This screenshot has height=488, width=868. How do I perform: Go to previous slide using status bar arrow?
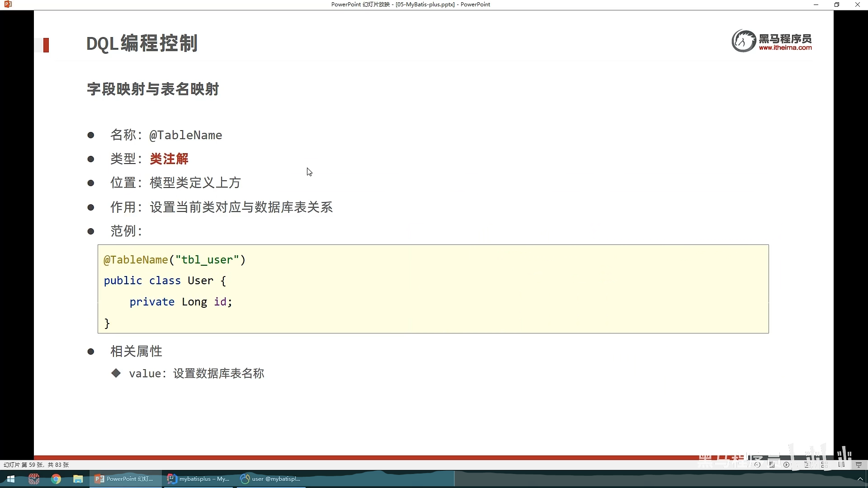757,465
